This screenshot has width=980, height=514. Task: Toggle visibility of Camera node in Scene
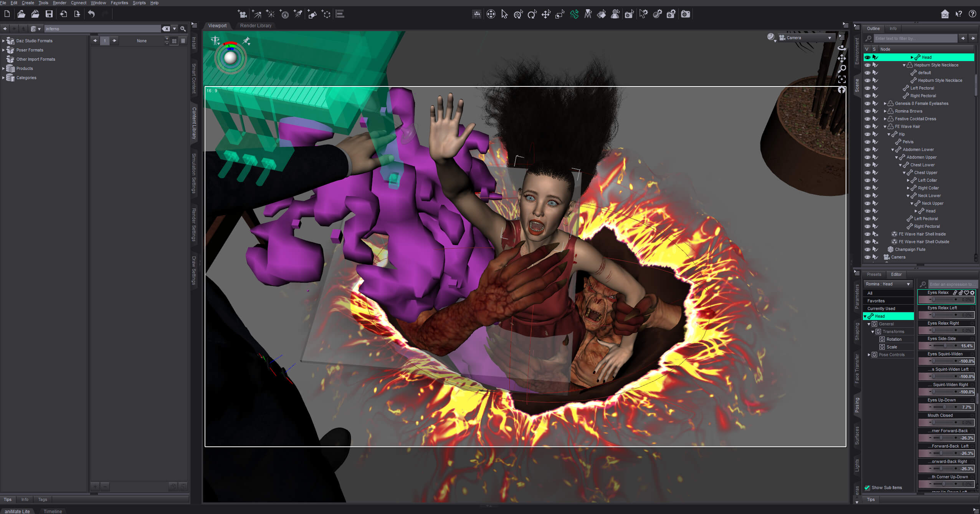[868, 257]
